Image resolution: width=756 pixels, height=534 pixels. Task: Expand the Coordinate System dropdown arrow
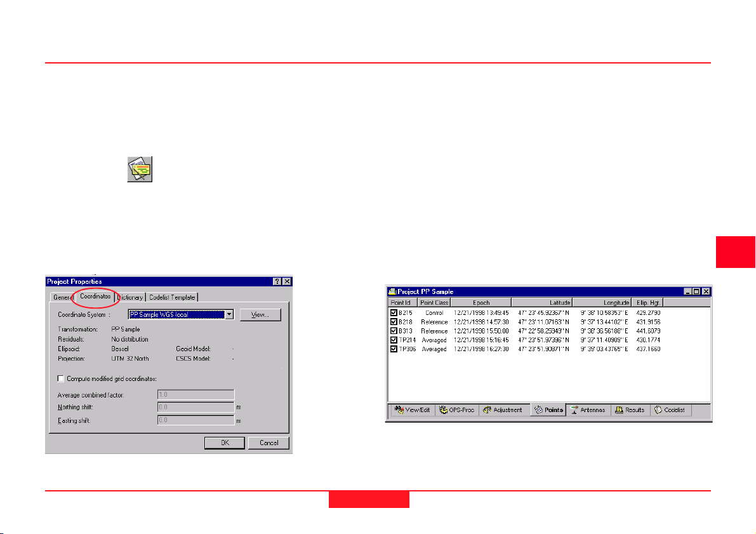coord(229,314)
